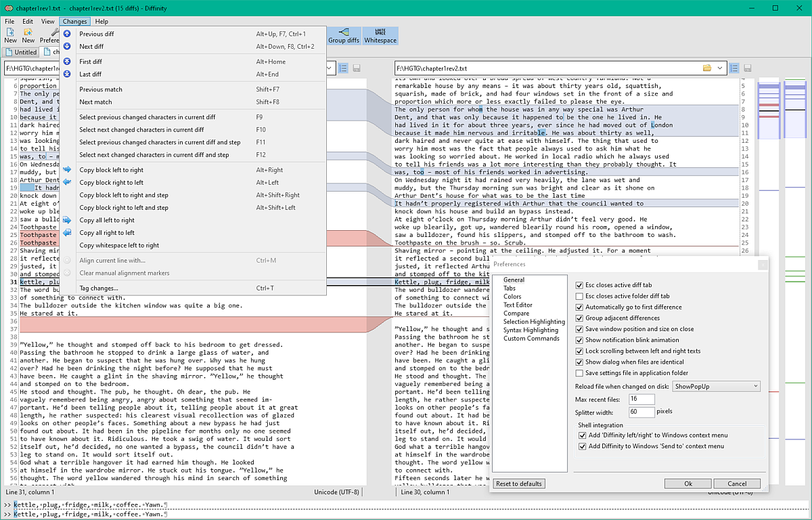Viewport: 812px width, 520px height.
Task: Click the save icon of the right file
Action: click(747, 68)
